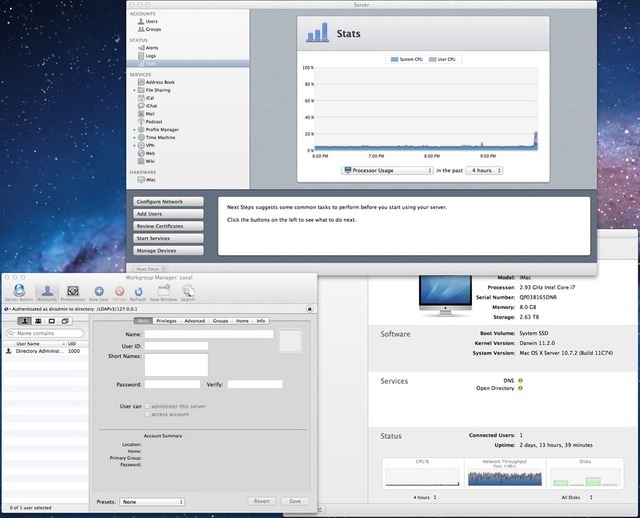The height and width of the screenshot is (518, 640).
Task: Expand the Time Machine disclosure triangle
Action: pyautogui.click(x=134, y=138)
